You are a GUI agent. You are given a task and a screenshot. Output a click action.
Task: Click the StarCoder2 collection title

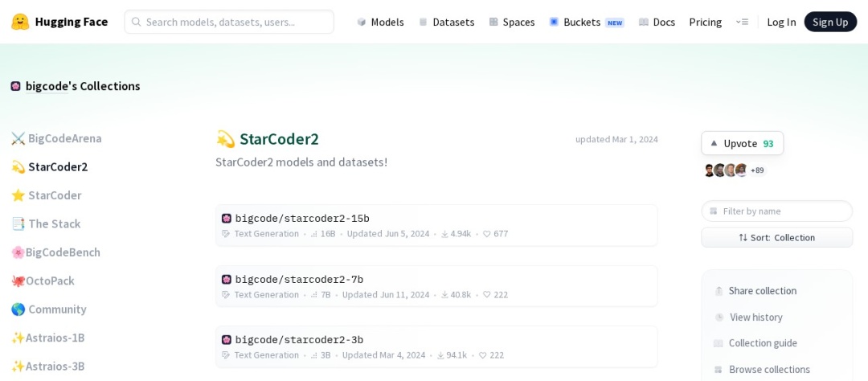[x=279, y=139]
